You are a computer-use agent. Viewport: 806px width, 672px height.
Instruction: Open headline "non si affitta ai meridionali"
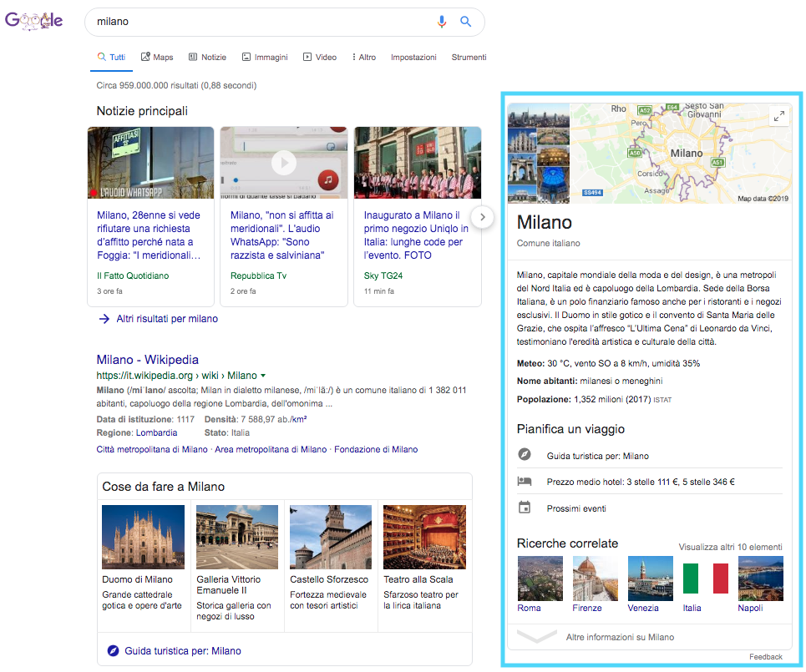281,235
